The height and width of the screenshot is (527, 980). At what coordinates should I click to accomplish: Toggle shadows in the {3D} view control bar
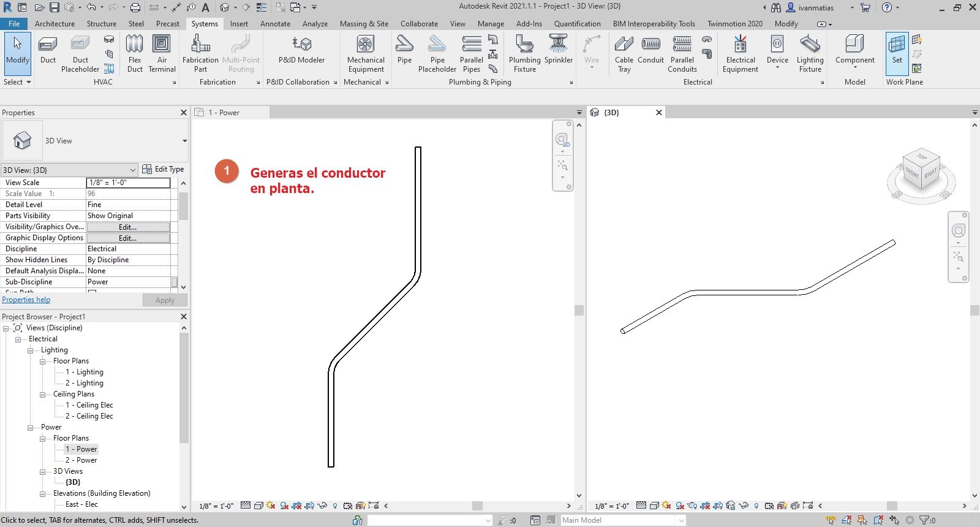[x=680, y=506]
